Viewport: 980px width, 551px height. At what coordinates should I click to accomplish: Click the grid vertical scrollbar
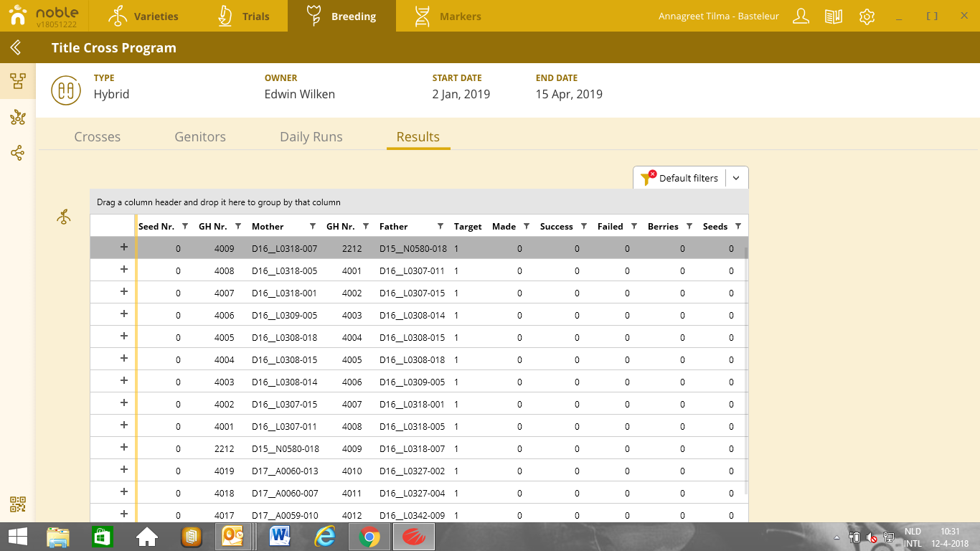pyautogui.click(x=746, y=369)
